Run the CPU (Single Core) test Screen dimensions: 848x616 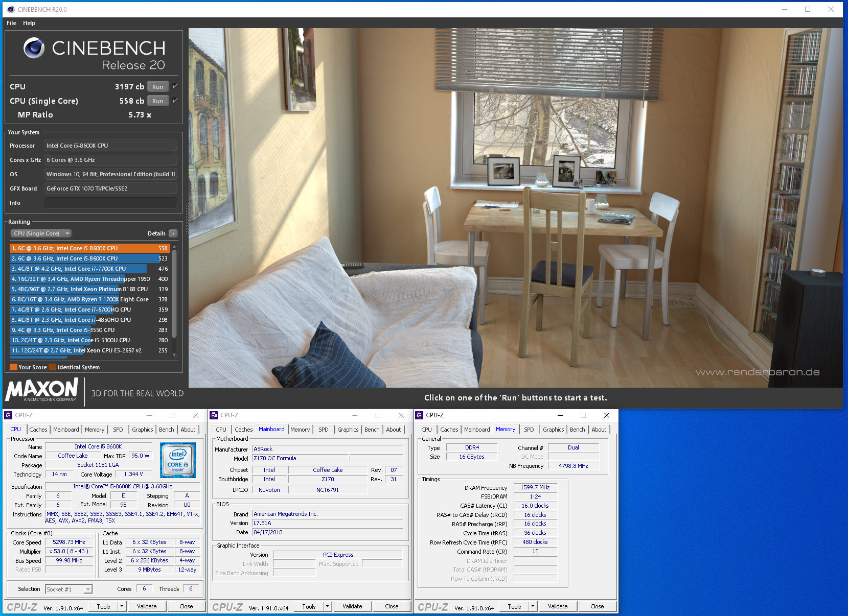158,101
